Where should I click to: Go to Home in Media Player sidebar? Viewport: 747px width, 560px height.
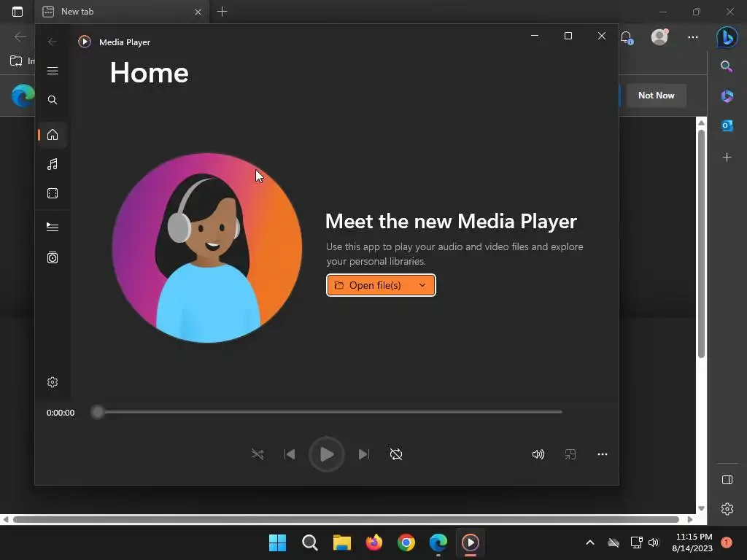pyautogui.click(x=53, y=135)
